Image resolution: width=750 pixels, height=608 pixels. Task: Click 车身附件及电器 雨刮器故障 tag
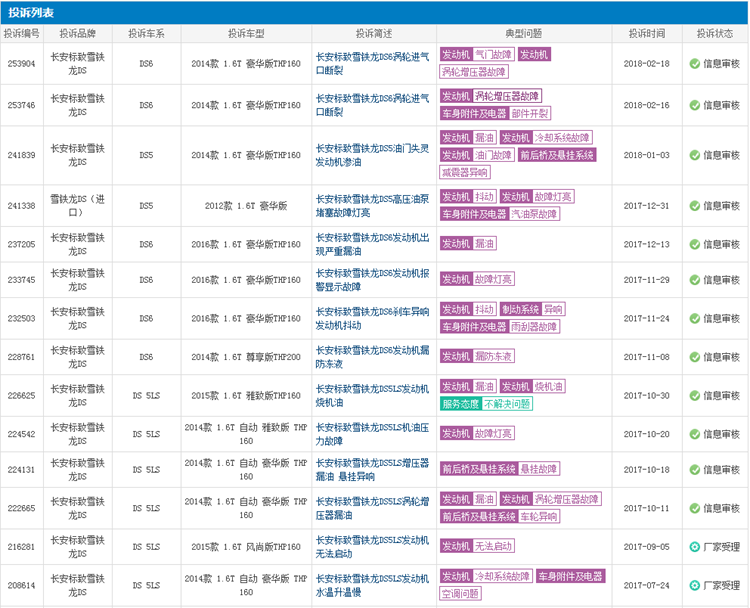pos(500,327)
